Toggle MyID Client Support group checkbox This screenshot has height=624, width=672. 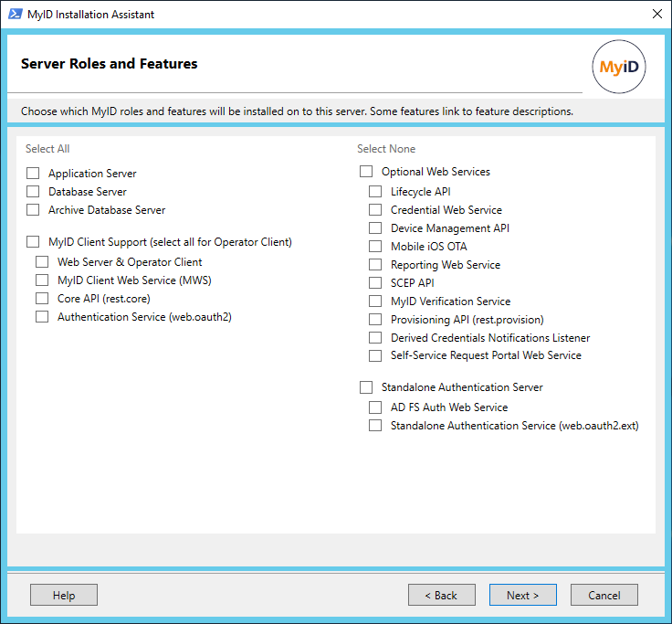tap(33, 243)
